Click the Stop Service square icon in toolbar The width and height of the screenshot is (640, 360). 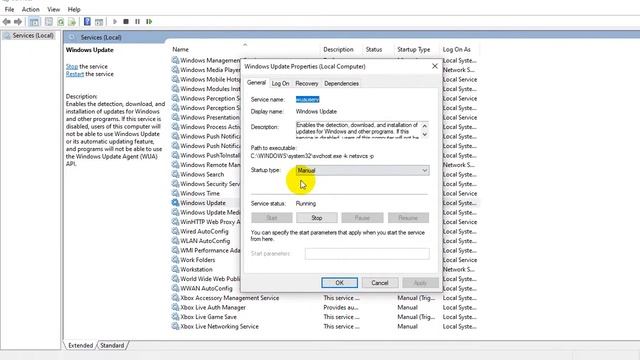click(126, 22)
